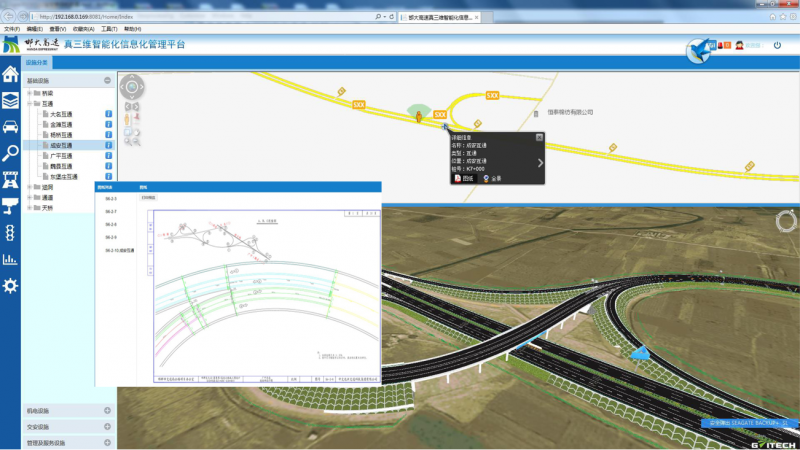
Task: Click info icon beside 大名互通
Action: point(108,114)
